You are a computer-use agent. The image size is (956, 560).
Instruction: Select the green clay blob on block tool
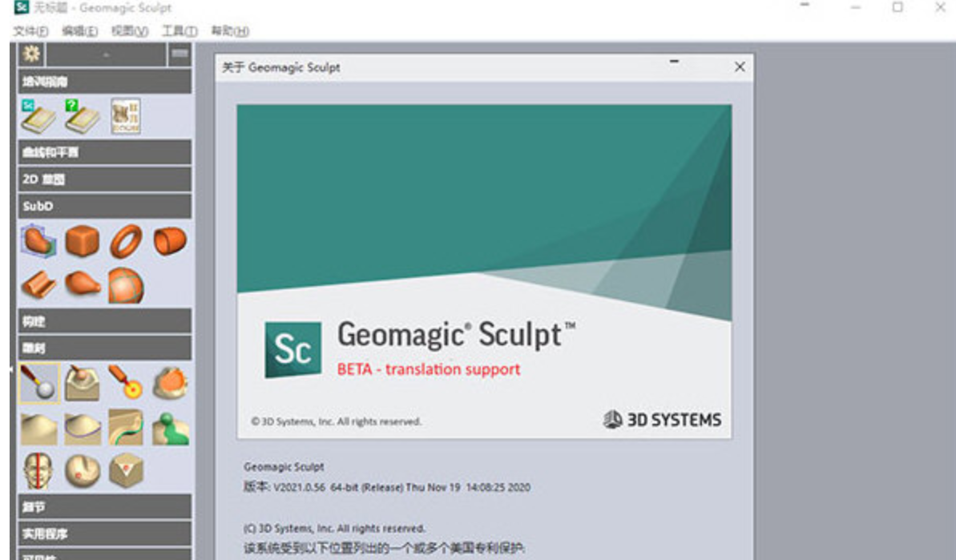tap(170, 429)
